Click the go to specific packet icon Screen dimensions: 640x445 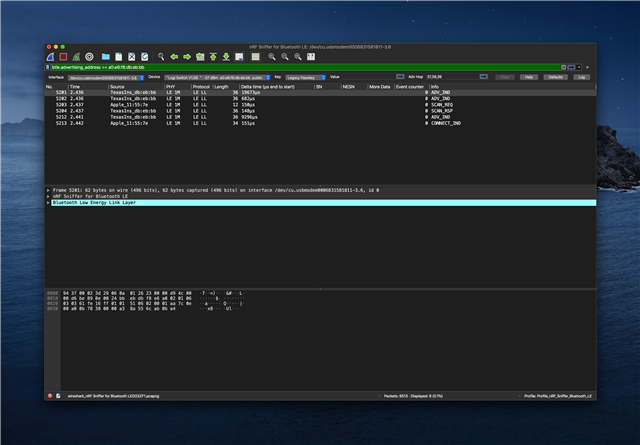pyautogui.click(x=200, y=57)
